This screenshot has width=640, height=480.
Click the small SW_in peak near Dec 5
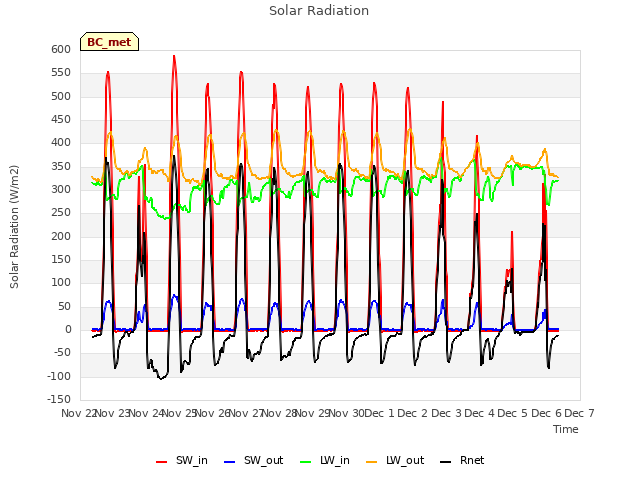point(512,232)
